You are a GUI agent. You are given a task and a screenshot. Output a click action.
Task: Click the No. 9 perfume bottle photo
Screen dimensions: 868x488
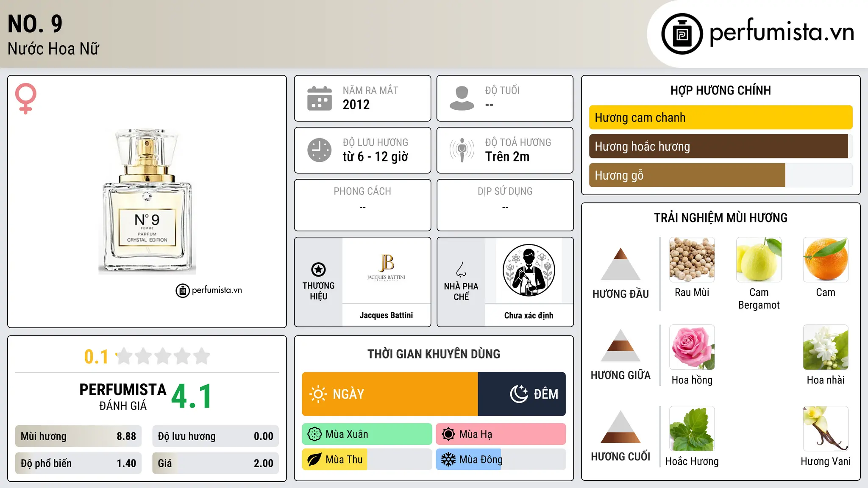147,202
